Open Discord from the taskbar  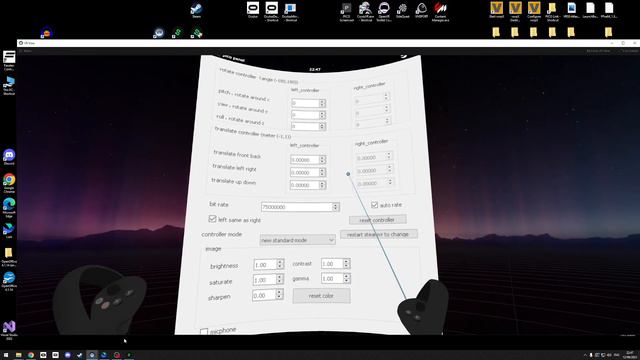67,355
